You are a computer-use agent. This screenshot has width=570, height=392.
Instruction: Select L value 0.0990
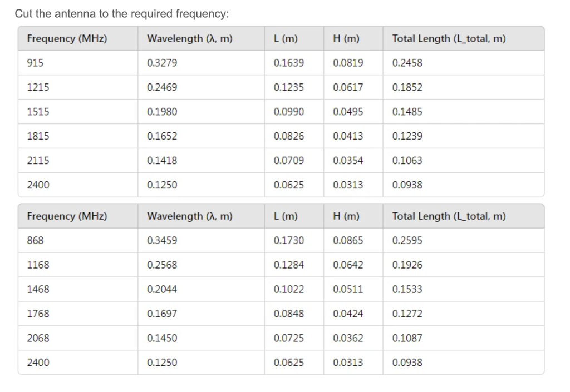[289, 112]
